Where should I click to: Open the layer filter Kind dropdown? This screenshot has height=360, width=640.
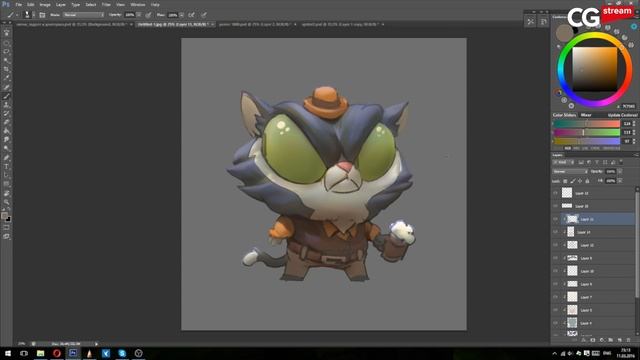564,162
